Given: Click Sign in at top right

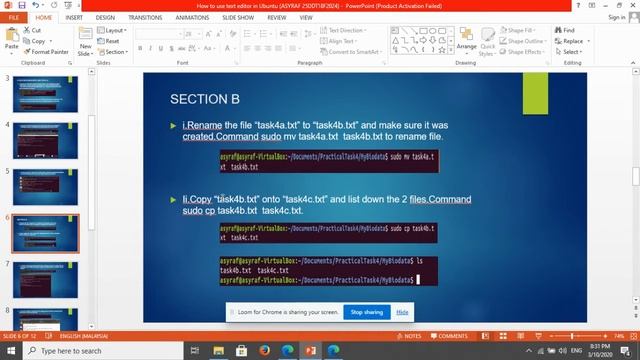Looking at the screenshot, I should tap(616, 18).
